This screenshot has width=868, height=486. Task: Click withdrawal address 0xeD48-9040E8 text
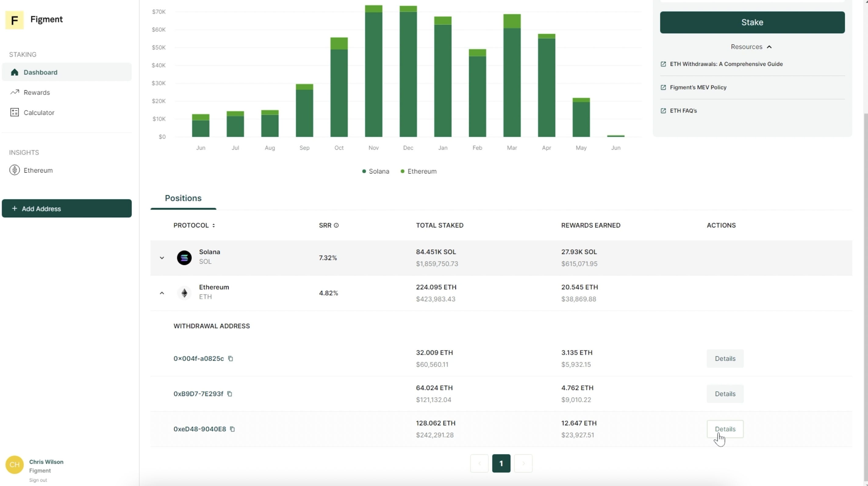[x=199, y=429]
